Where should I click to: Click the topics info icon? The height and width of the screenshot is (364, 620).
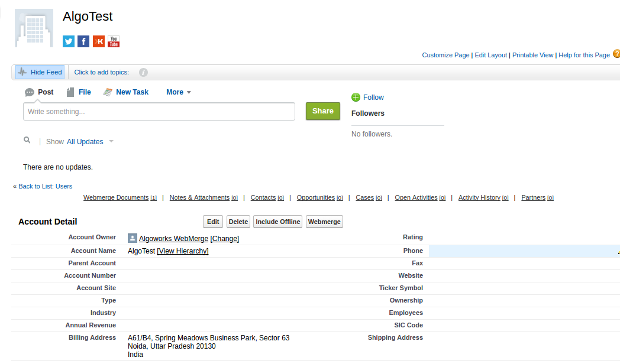[143, 73]
